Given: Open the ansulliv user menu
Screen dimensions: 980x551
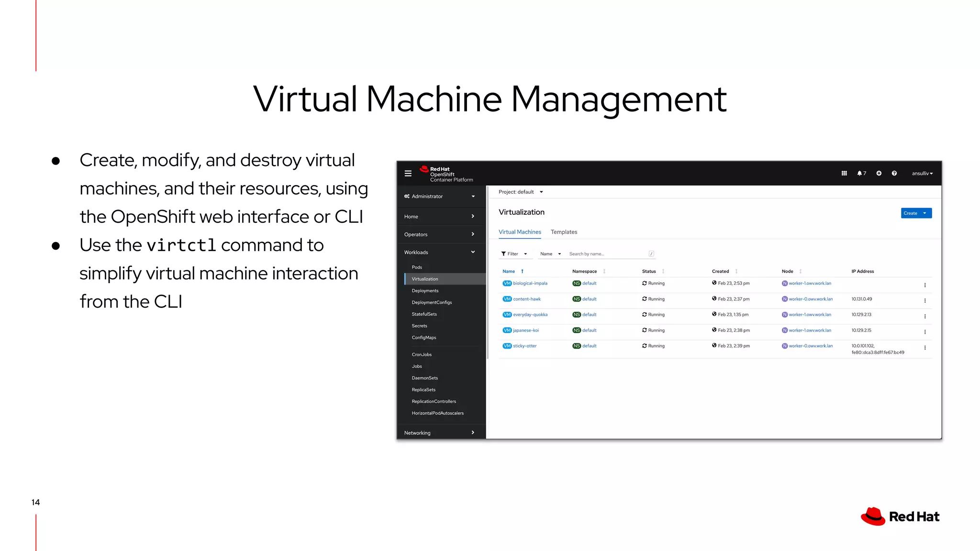Looking at the screenshot, I should pyautogui.click(x=922, y=174).
